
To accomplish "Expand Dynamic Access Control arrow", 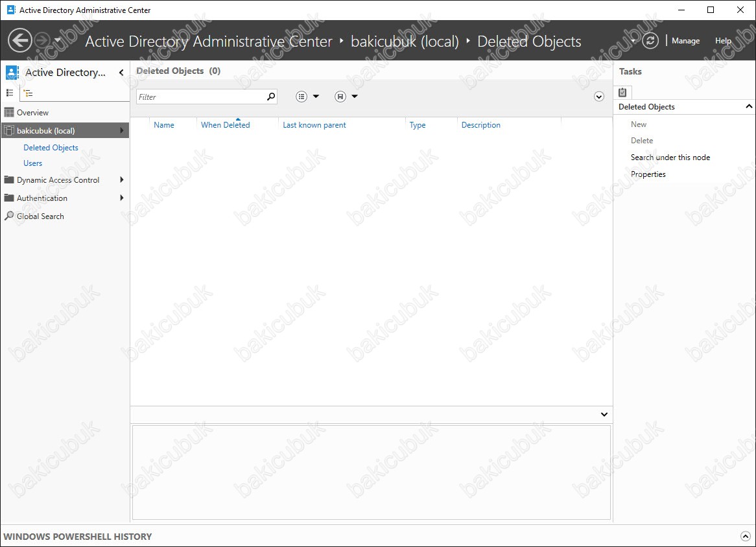I will pos(121,180).
